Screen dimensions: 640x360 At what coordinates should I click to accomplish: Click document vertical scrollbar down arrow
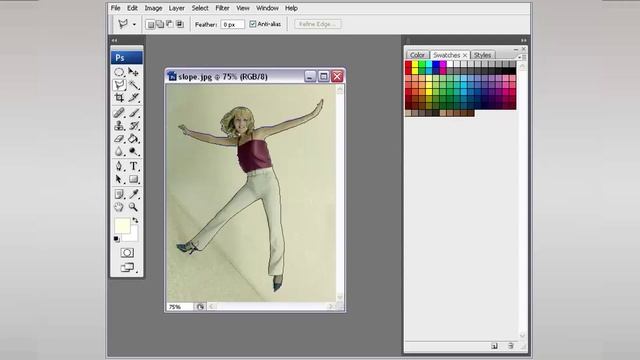coord(340,297)
